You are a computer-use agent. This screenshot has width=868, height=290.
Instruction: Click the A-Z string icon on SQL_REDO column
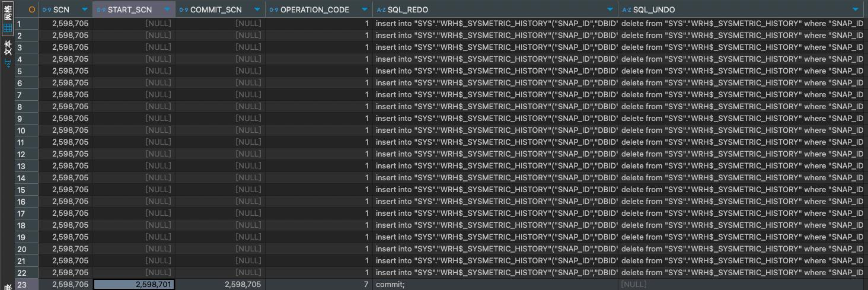tap(381, 9)
